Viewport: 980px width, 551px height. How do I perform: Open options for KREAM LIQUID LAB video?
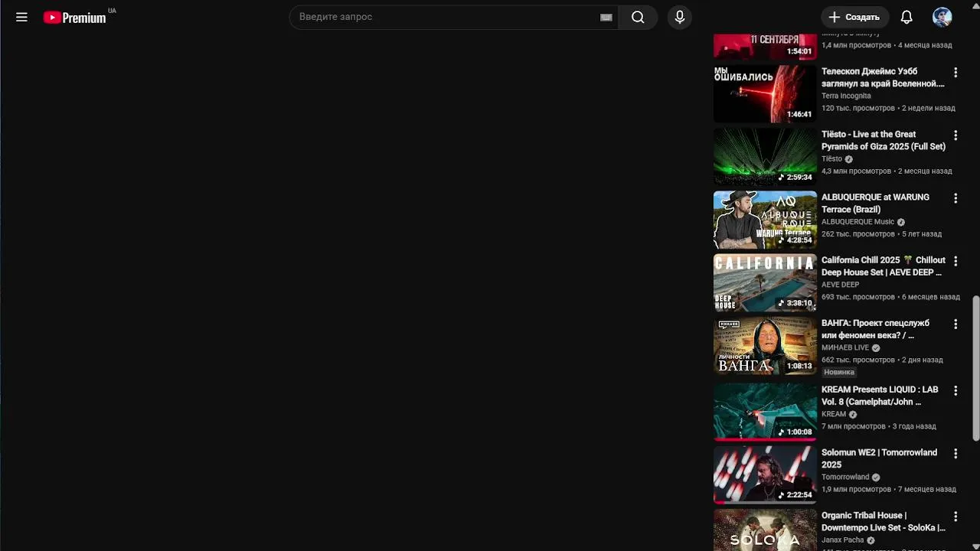pyautogui.click(x=955, y=390)
